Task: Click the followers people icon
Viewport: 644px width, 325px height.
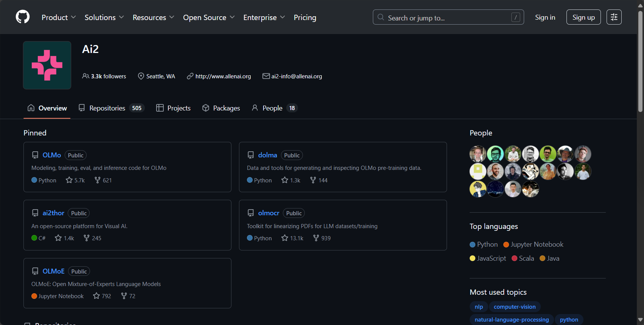Action: [x=86, y=76]
